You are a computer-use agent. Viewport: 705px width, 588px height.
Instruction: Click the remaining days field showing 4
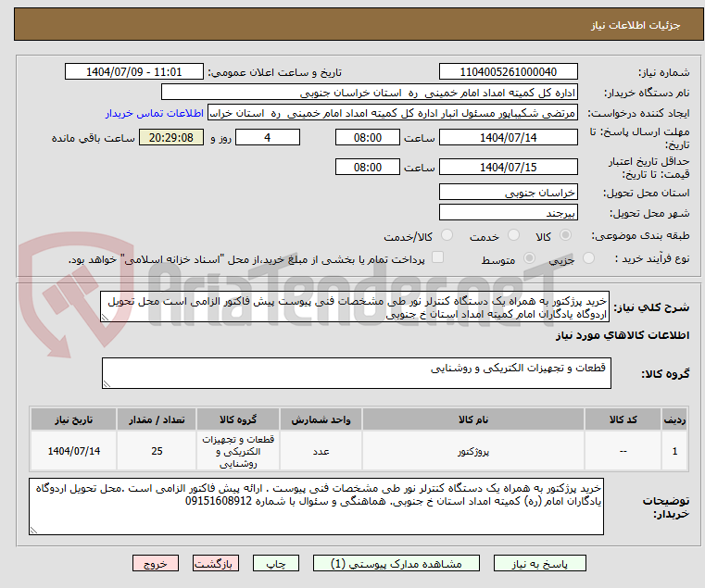pyautogui.click(x=268, y=138)
